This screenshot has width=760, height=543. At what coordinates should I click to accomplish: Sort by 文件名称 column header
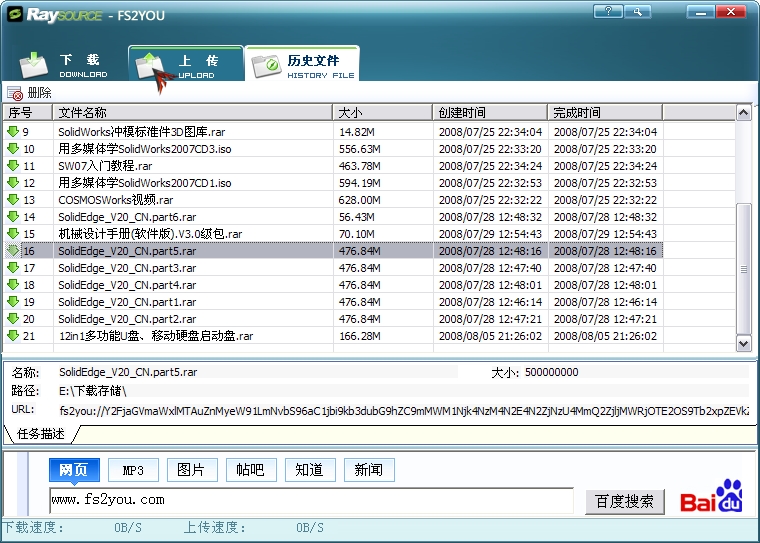point(192,112)
